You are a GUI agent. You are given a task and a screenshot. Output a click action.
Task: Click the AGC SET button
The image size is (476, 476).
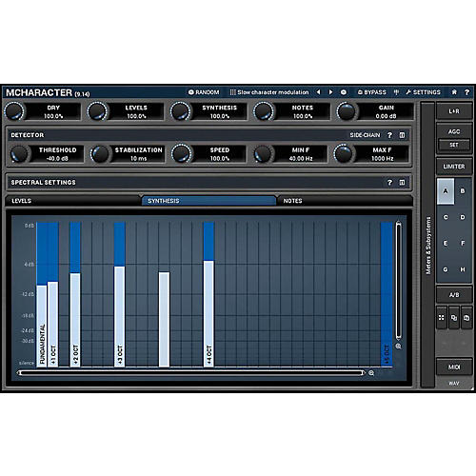point(454,145)
